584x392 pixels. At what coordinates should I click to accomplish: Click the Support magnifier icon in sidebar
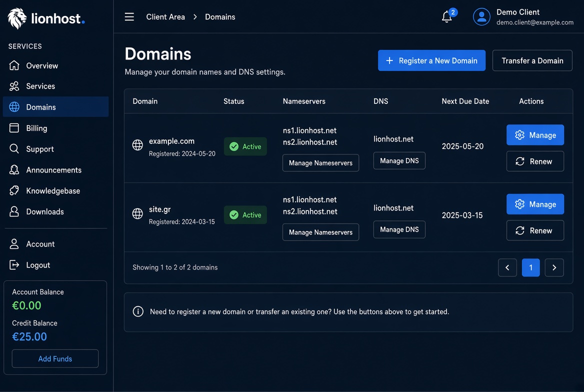14,148
